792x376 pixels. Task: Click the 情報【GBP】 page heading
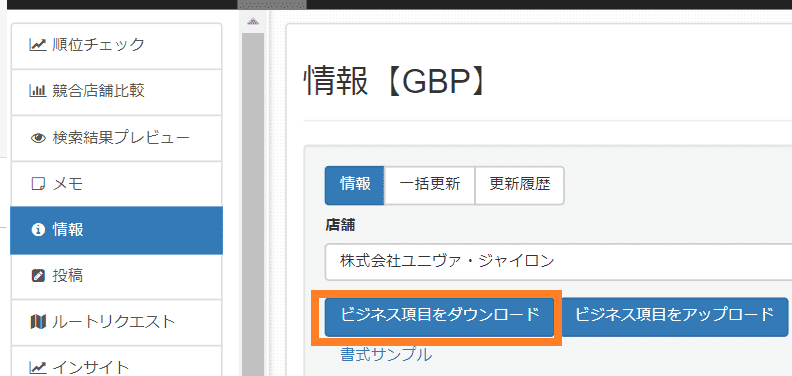tap(394, 81)
